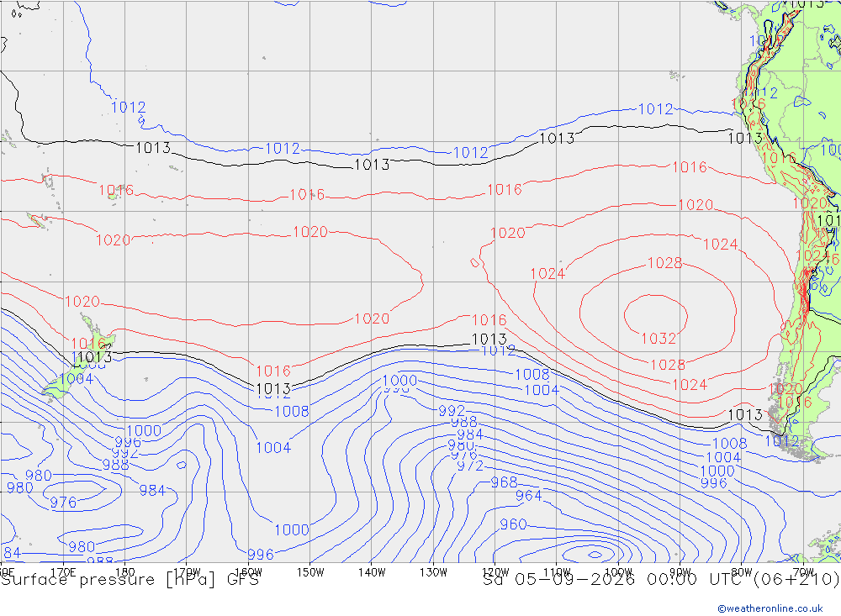The width and height of the screenshot is (841, 616).
Task: Click the 90W longitude axis label
Action: coord(680,572)
